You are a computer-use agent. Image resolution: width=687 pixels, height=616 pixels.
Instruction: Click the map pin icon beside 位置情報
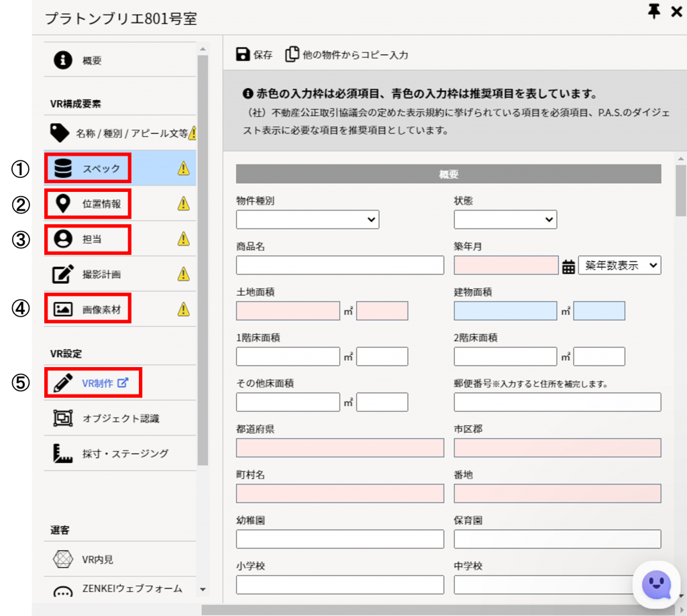click(x=63, y=204)
